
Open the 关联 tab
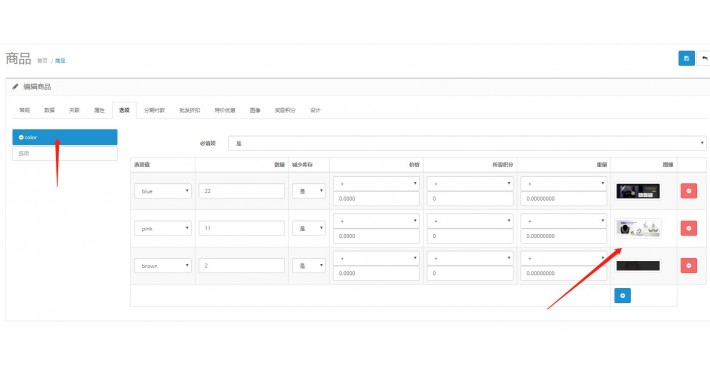pyautogui.click(x=74, y=110)
